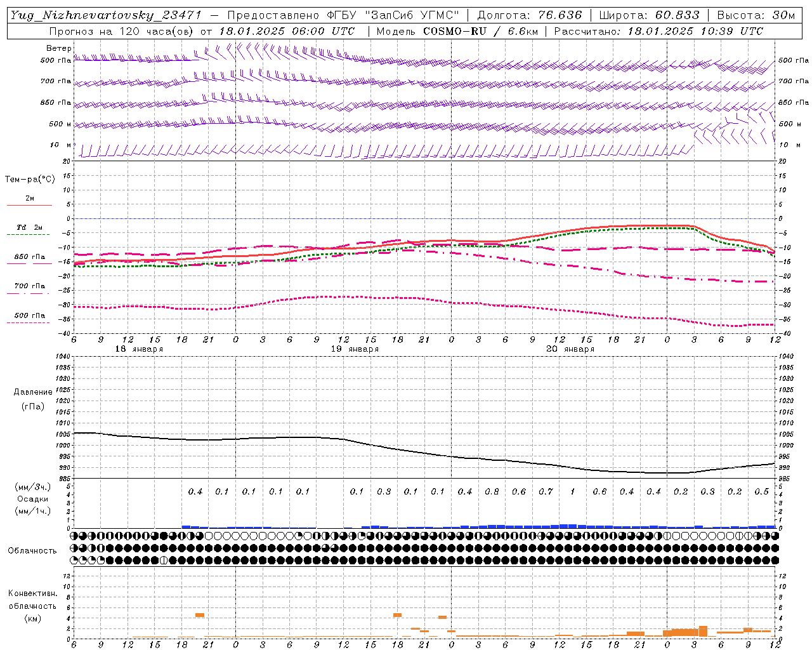The width and height of the screenshot is (812, 650).
Task: Click the 850 гПа temperature legend label
Action: click(x=30, y=257)
